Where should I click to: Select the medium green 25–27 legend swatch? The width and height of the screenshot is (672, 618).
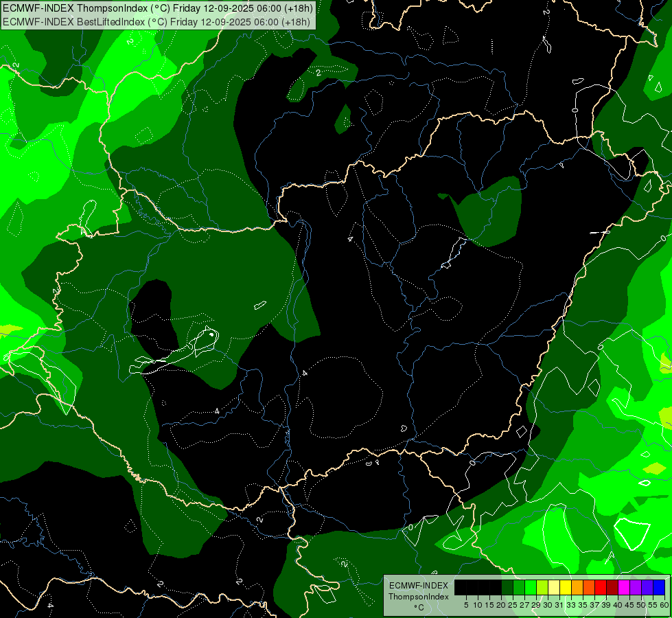[519, 587]
